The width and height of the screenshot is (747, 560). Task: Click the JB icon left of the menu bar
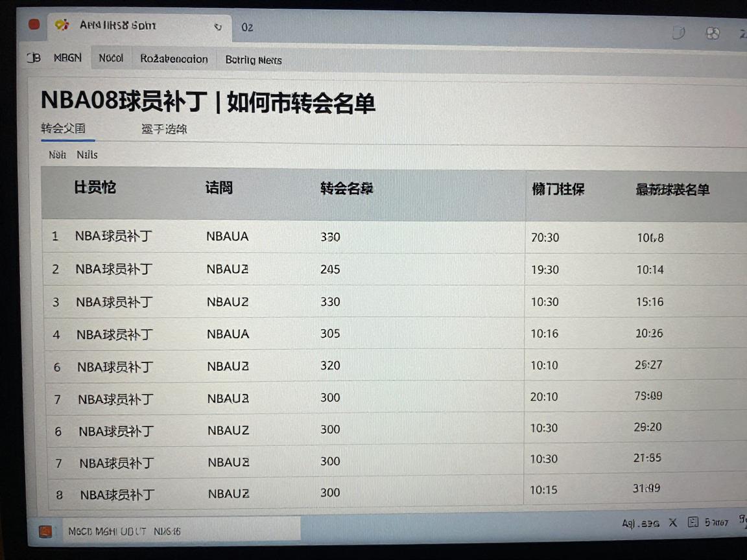(34, 58)
